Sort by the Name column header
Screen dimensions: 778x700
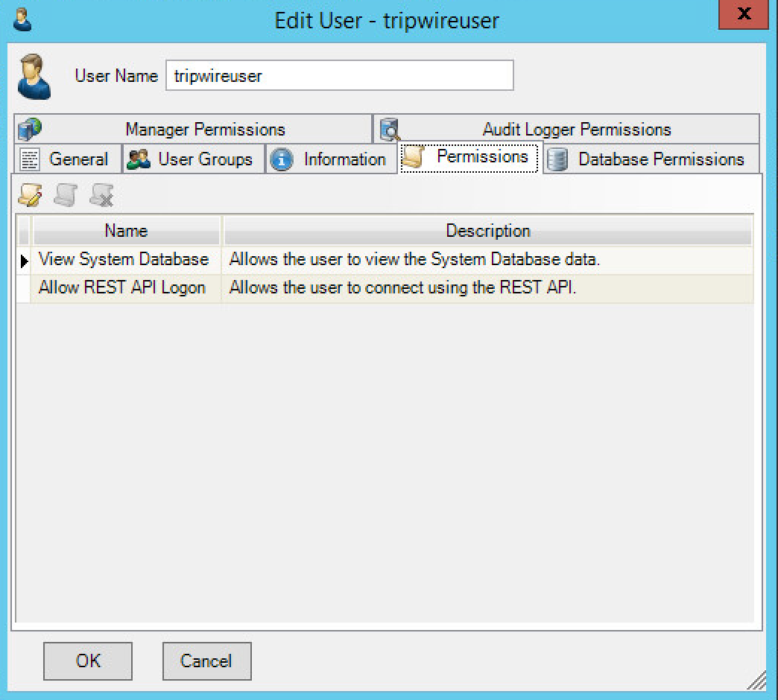click(126, 231)
